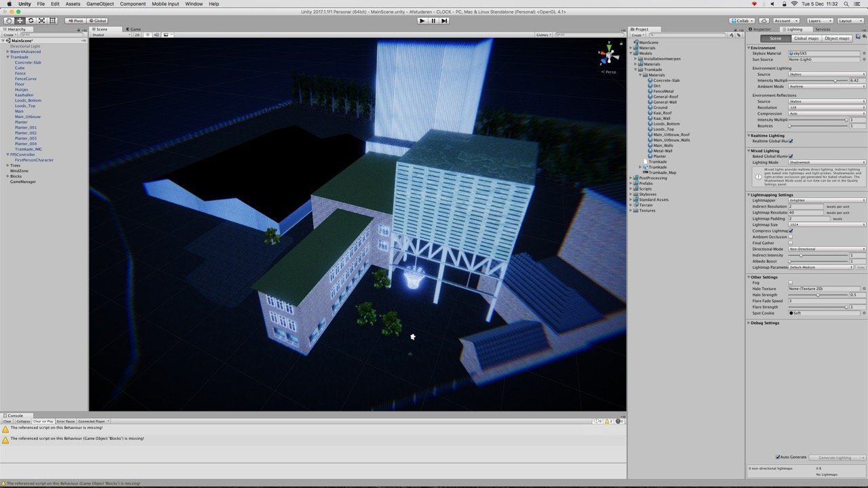Select the Tramkade_Map texture asset
868x488 pixels.
click(662, 173)
